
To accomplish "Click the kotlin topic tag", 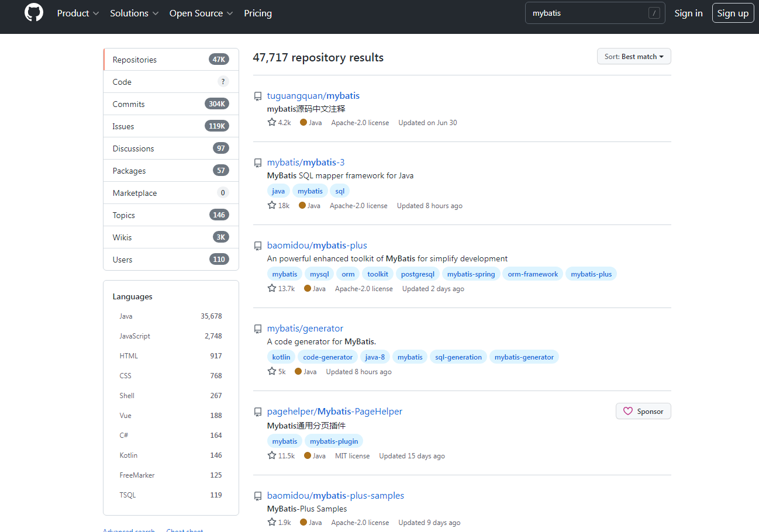I will pyautogui.click(x=281, y=357).
